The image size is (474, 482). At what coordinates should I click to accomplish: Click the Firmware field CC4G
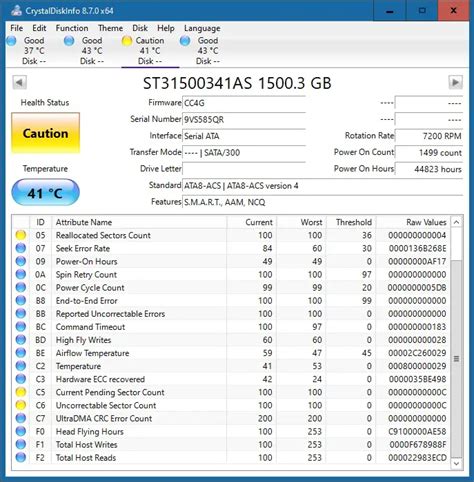[x=244, y=103]
